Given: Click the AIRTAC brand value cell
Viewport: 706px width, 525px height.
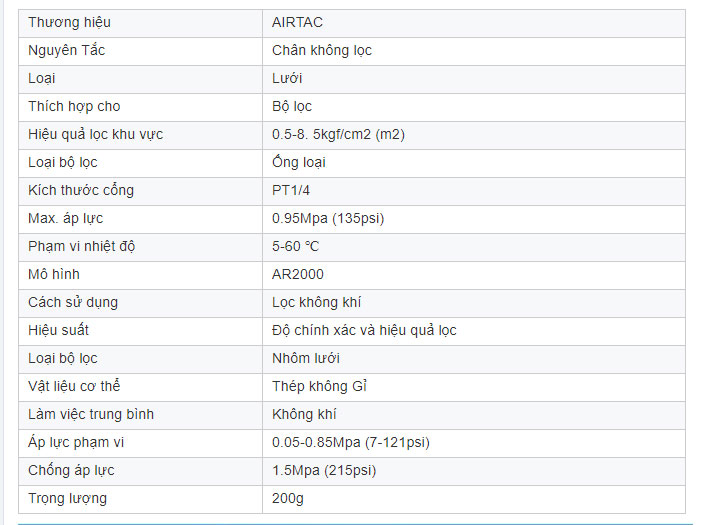Looking at the screenshot, I should click(297, 22).
